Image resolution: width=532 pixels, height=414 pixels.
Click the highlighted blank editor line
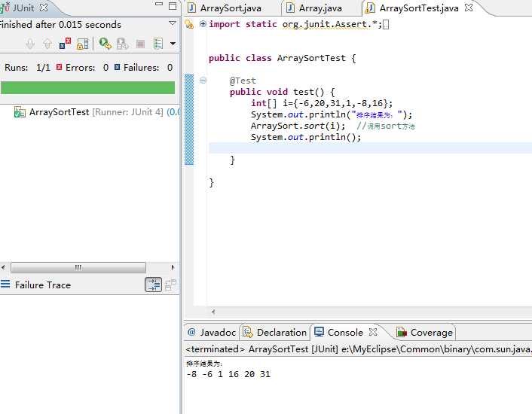370,148
